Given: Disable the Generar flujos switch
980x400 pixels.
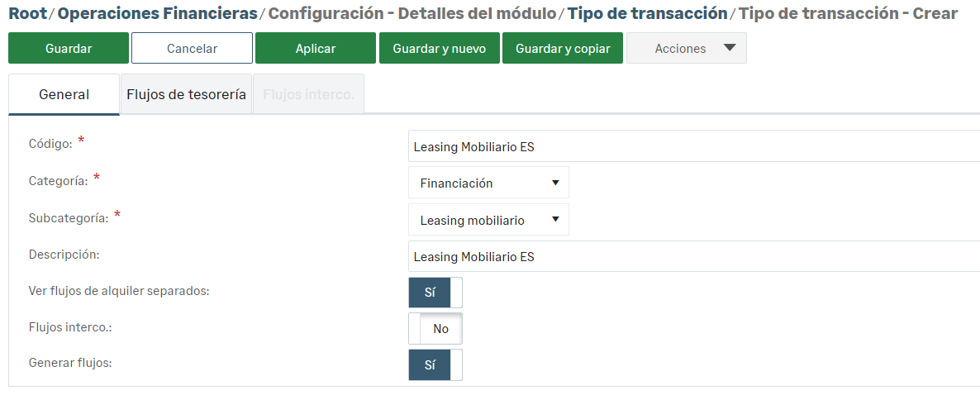Looking at the screenshot, I should 435,365.
